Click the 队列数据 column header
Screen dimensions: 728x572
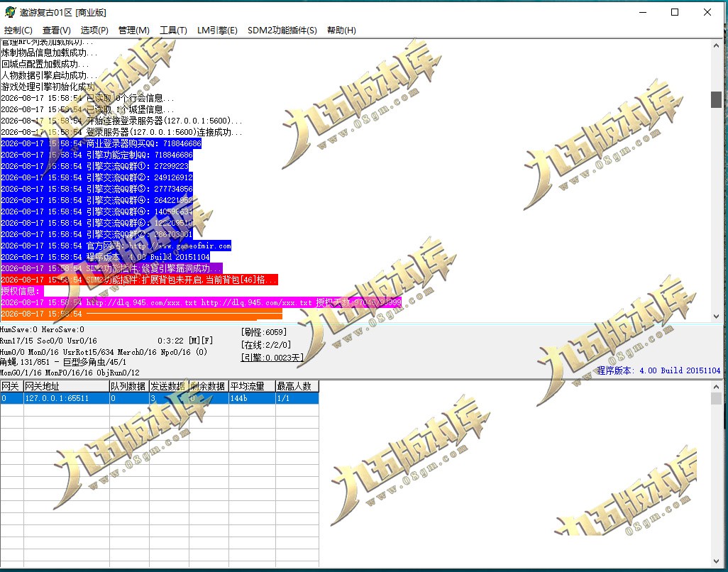(x=129, y=386)
